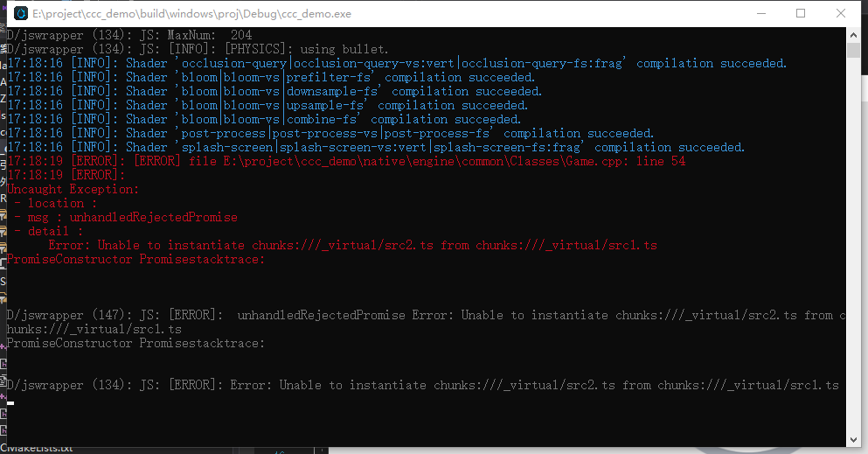The image size is (868, 454).
Task: Click the '[PHYSICS]: using bullet' log line
Action: [x=198, y=49]
